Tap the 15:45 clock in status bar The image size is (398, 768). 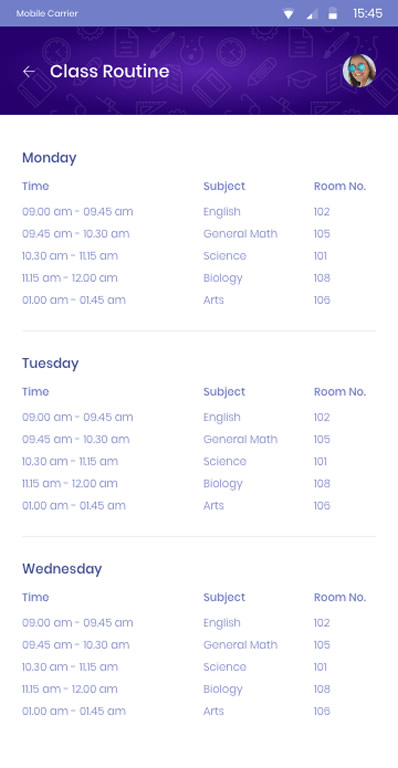pos(368,13)
